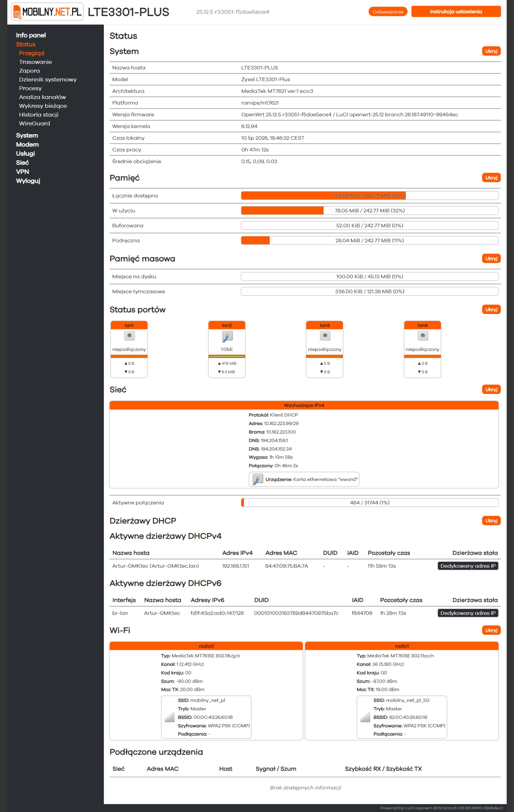
Task: Open Historia stacji
Action: point(39,114)
